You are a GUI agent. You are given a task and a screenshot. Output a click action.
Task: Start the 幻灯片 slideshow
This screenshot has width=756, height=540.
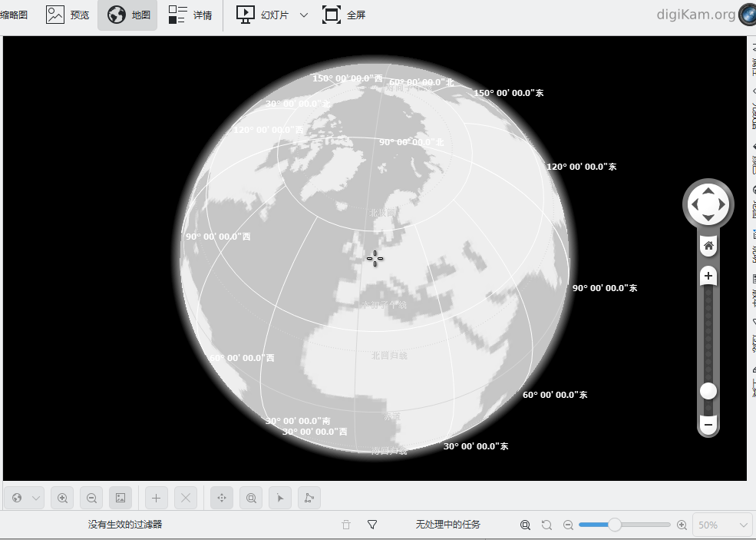coord(262,15)
